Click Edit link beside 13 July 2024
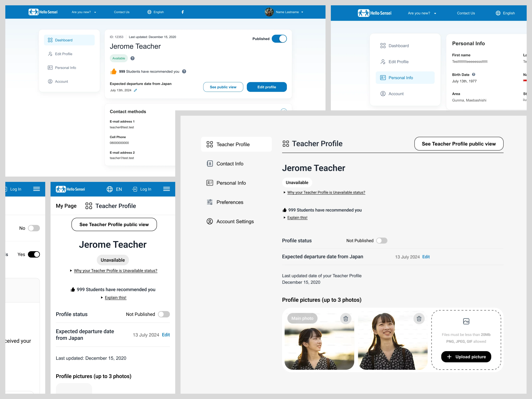This screenshot has width=532, height=399. click(426, 257)
